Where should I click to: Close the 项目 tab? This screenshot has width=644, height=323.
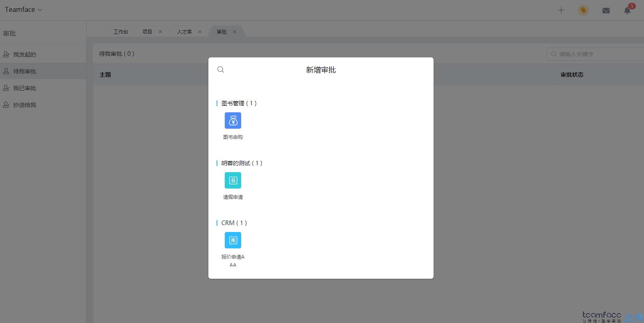tap(160, 32)
